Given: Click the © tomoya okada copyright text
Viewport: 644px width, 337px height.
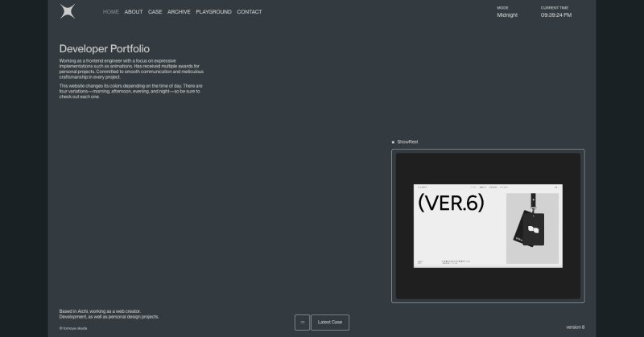Looking at the screenshot, I should pyautogui.click(x=73, y=328).
